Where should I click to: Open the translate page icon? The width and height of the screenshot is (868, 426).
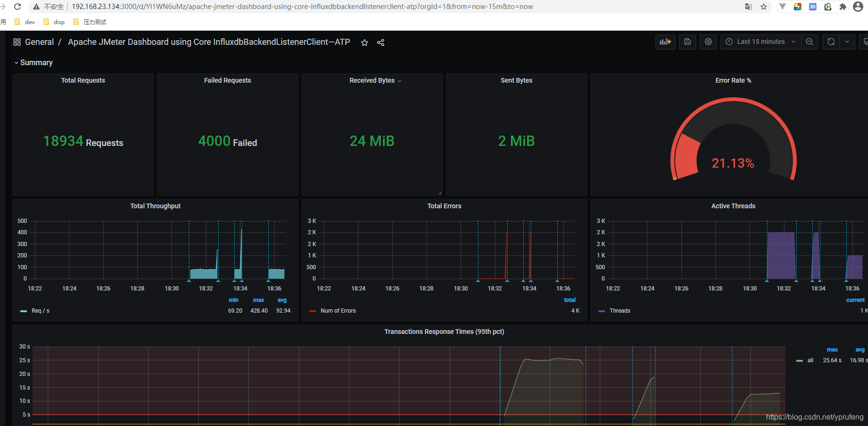click(749, 7)
